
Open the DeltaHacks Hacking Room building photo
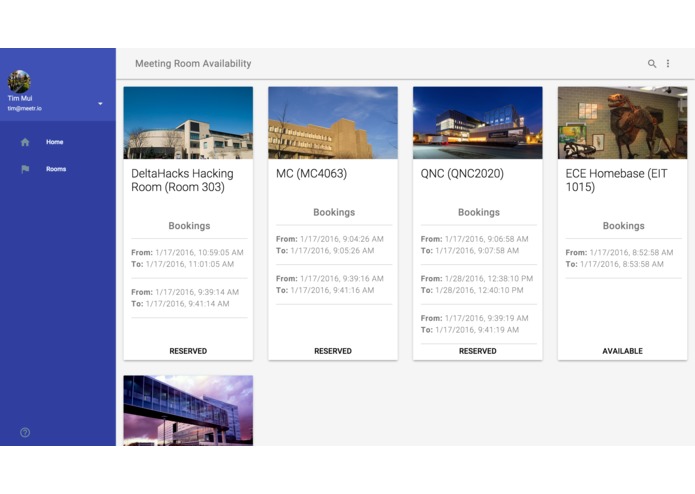click(x=188, y=123)
